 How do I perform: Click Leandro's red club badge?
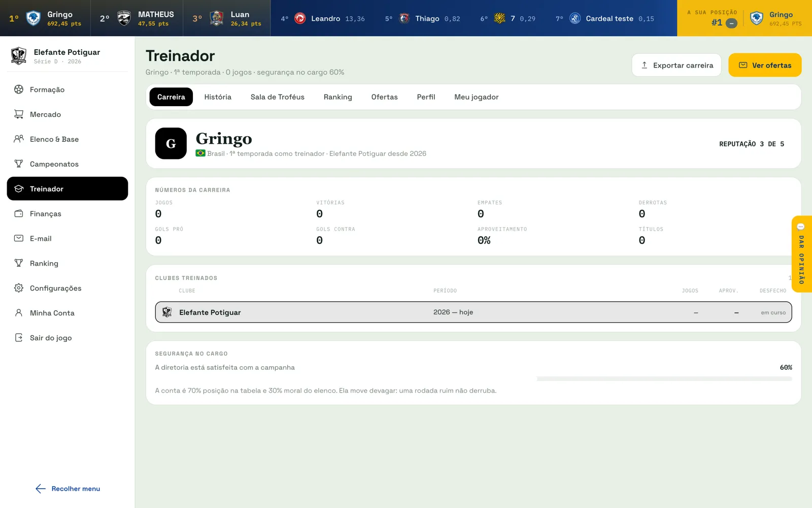tap(300, 19)
